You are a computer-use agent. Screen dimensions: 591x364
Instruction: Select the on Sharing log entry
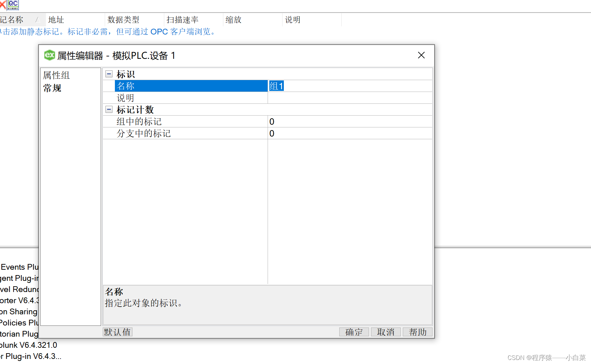19,312
